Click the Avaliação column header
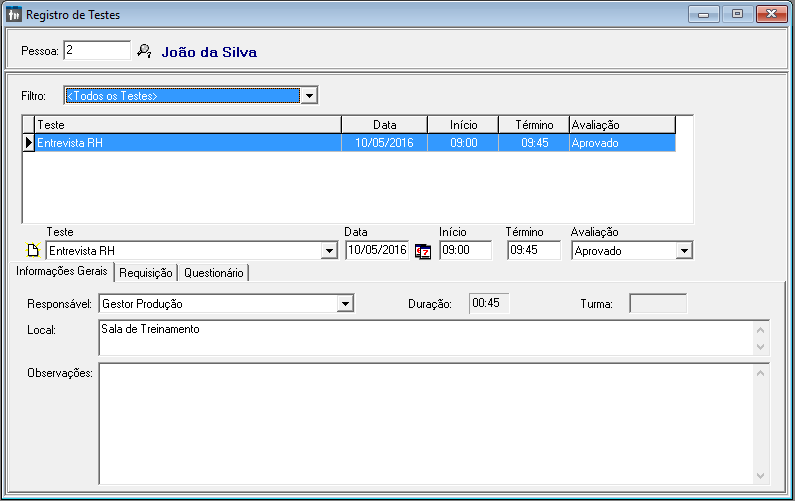The image size is (795, 501). (621, 125)
